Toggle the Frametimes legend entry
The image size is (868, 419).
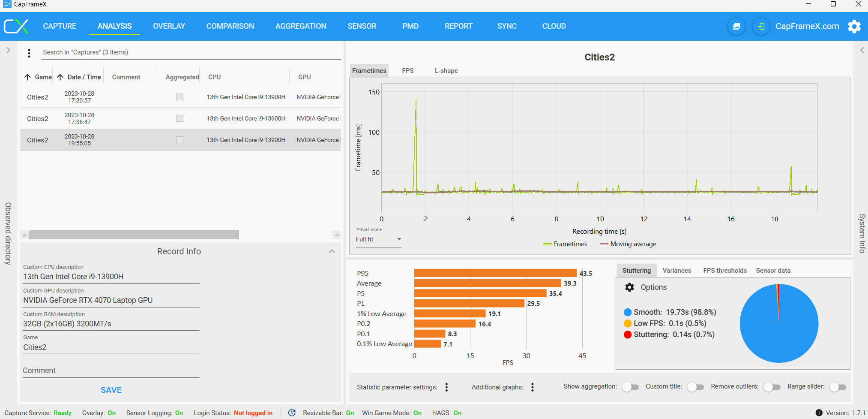(x=565, y=244)
